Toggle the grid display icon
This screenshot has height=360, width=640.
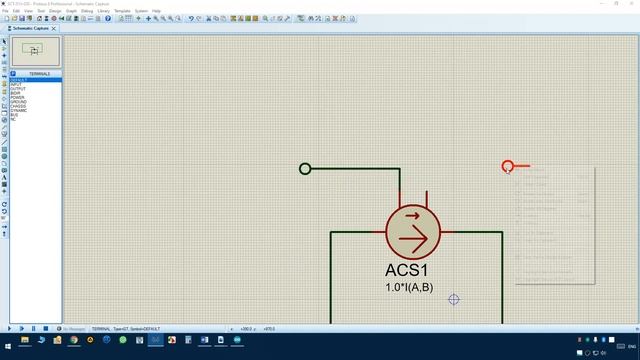pyautogui.click(x=129, y=18)
